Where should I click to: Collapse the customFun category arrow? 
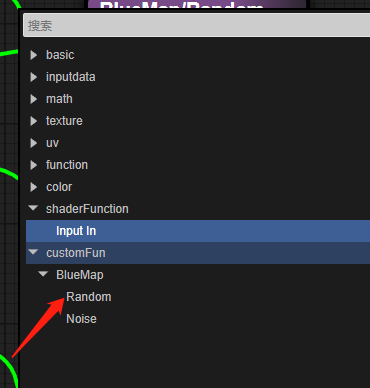coord(33,252)
